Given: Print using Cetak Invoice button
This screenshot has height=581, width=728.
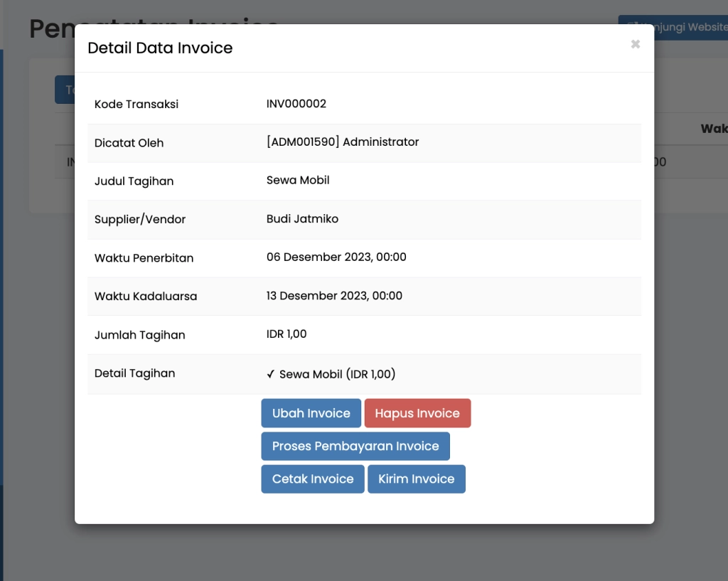Looking at the screenshot, I should pyautogui.click(x=312, y=479).
